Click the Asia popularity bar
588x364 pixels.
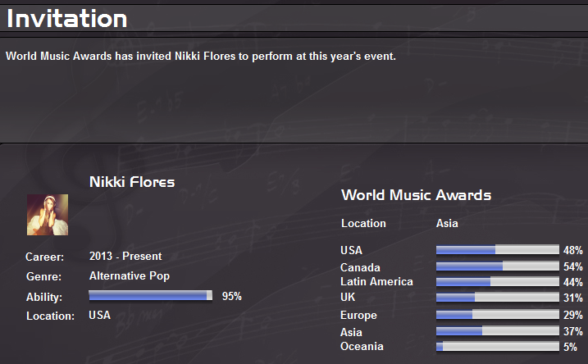pyautogui.click(x=497, y=331)
